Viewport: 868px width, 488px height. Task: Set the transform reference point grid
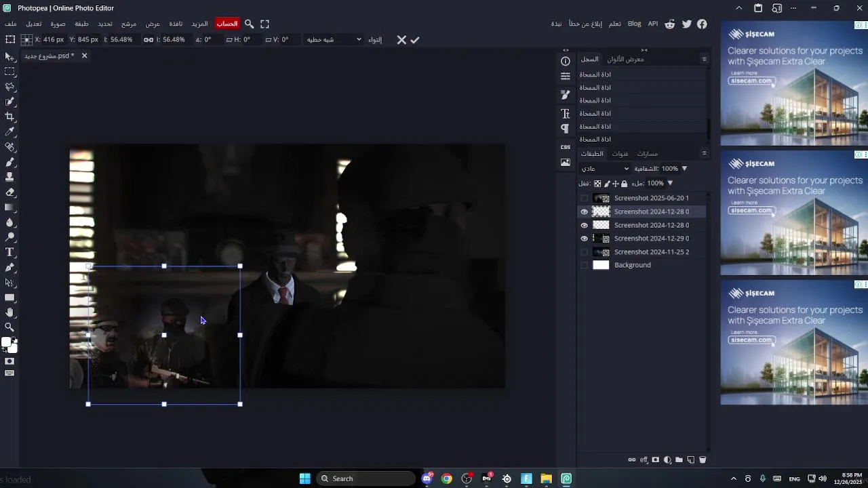pos(26,40)
